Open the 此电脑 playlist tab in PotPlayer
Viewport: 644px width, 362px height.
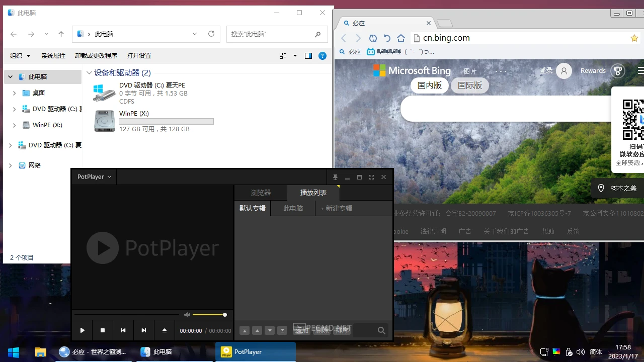tap(293, 208)
